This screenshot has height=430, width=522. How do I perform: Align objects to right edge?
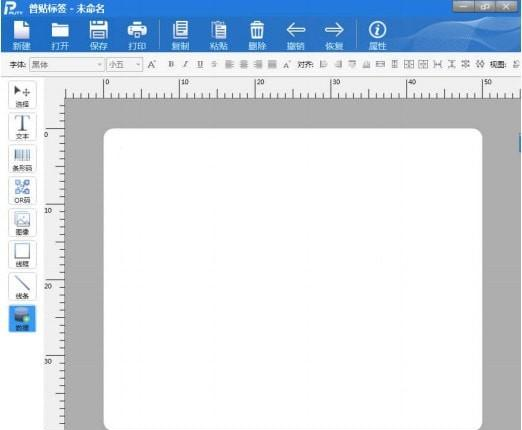(338, 64)
